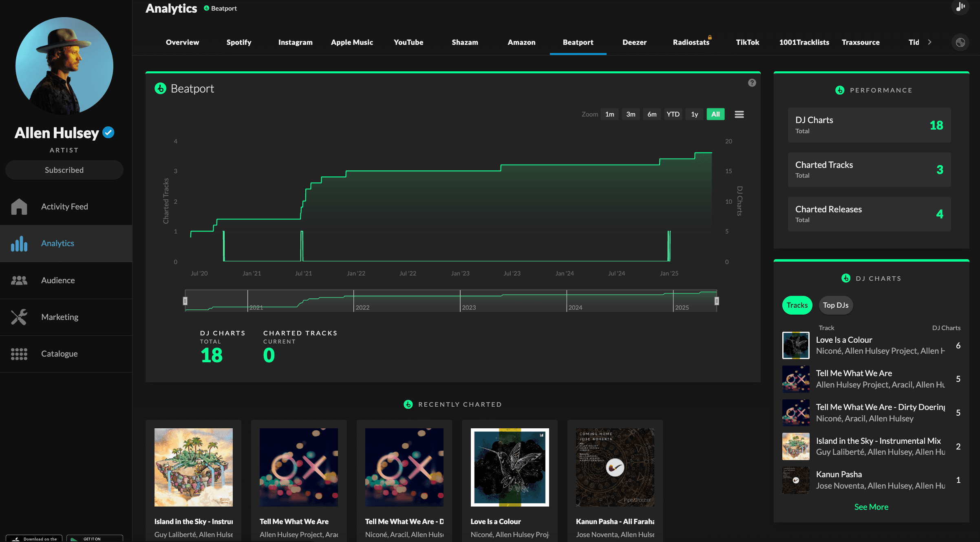Expand hidden platform tabs with the right chevron

[930, 42]
